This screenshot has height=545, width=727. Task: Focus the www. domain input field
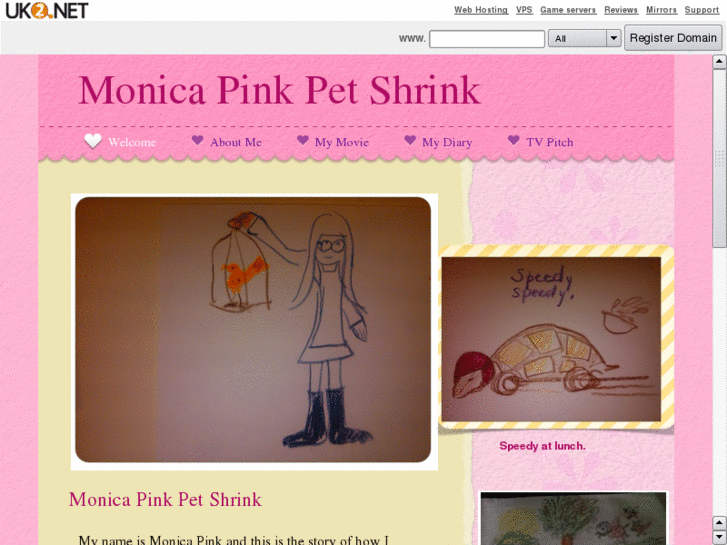[487, 38]
